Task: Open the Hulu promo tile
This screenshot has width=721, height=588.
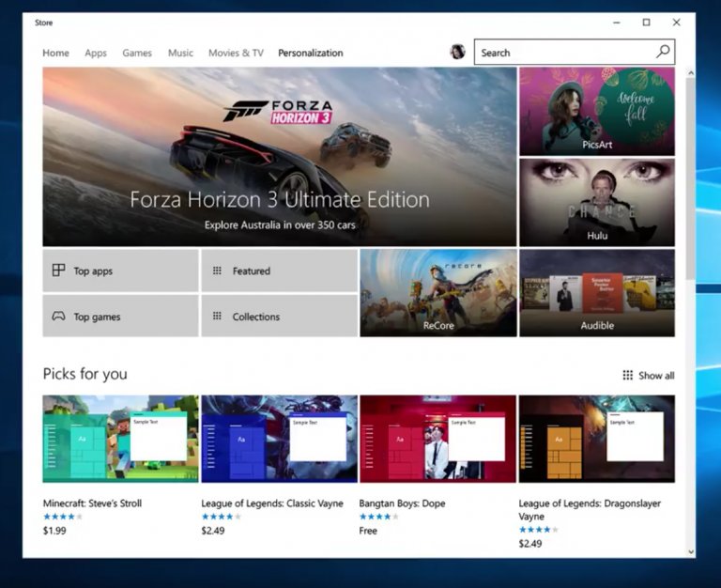Action: [596, 202]
